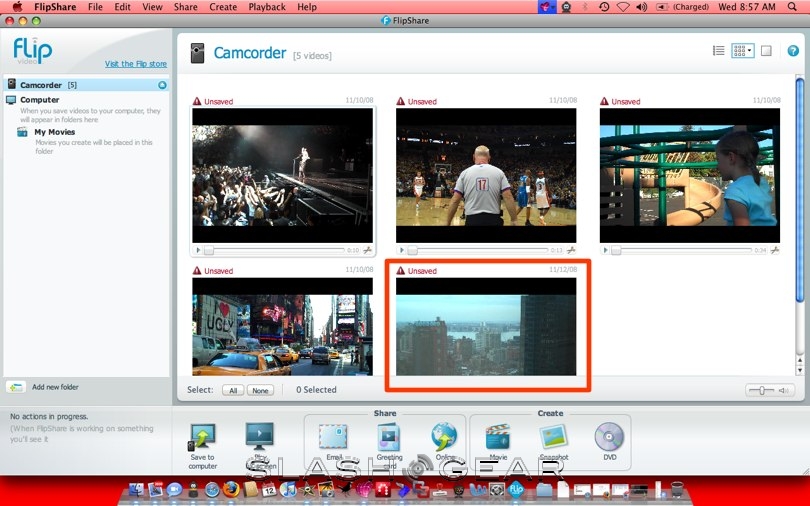Image resolution: width=810 pixels, height=506 pixels.
Task: Switch to single large video view
Action: point(766,51)
